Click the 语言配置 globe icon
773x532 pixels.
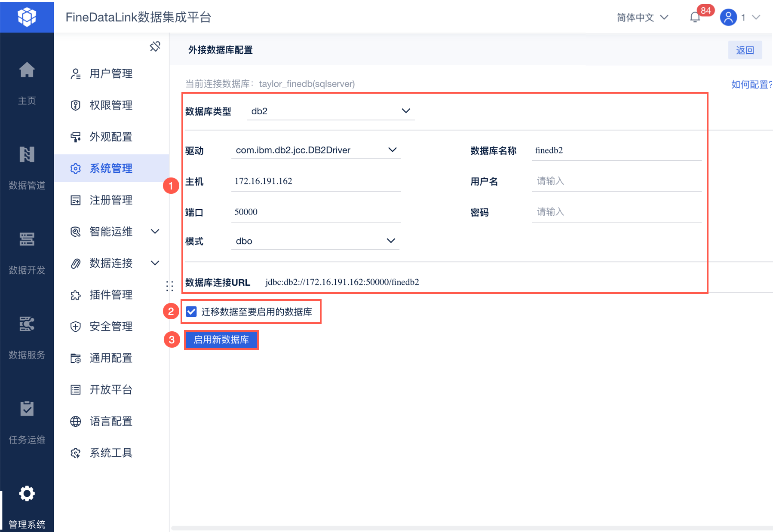pyautogui.click(x=76, y=421)
